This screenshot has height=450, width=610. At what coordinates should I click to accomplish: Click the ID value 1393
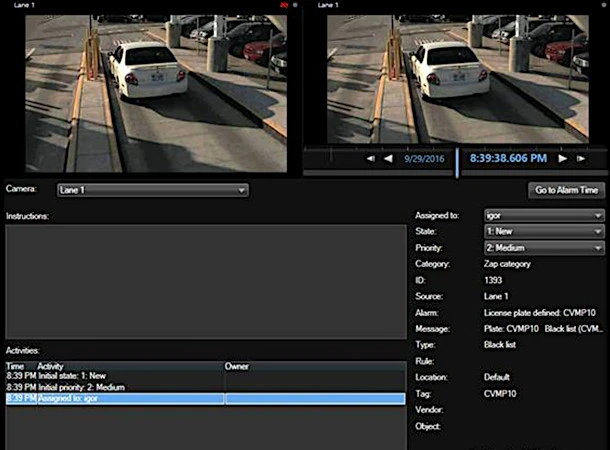[x=493, y=280]
